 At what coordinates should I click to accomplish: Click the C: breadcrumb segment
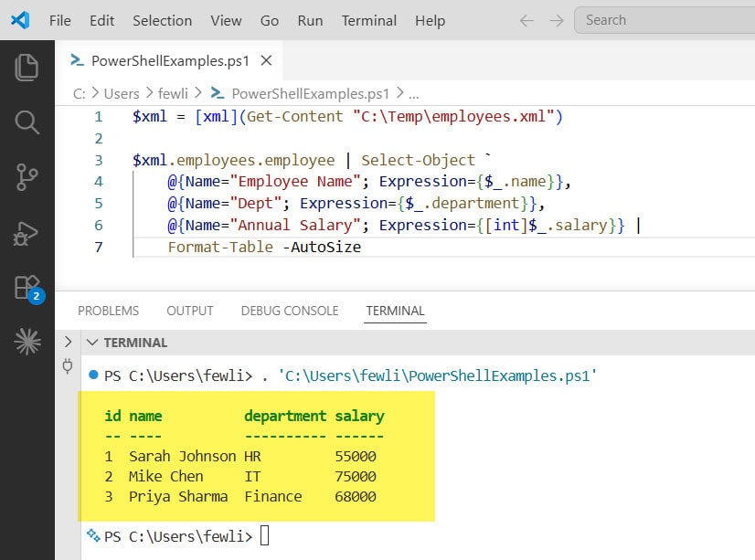point(80,93)
